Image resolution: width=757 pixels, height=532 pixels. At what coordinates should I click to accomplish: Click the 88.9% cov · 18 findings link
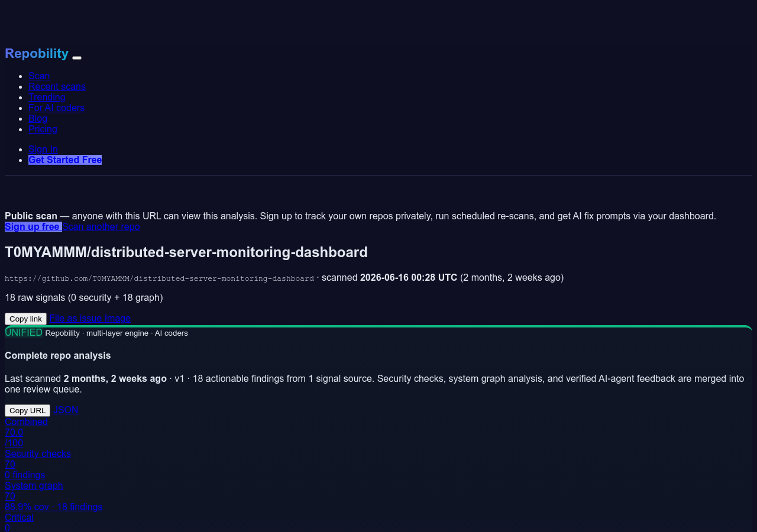(54, 507)
